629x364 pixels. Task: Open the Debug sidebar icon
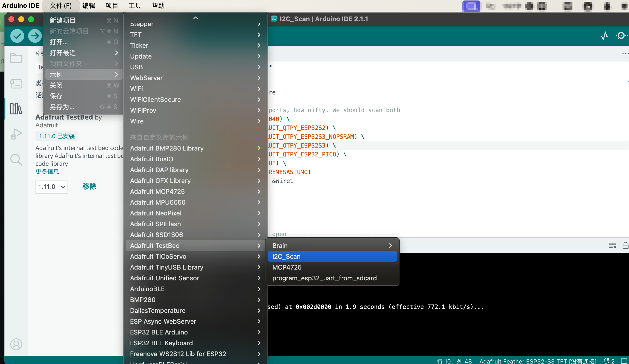click(x=16, y=134)
